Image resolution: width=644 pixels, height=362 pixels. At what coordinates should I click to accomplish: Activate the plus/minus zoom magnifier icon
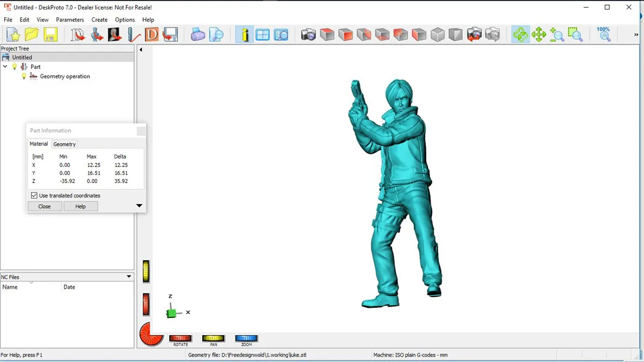(x=557, y=35)
